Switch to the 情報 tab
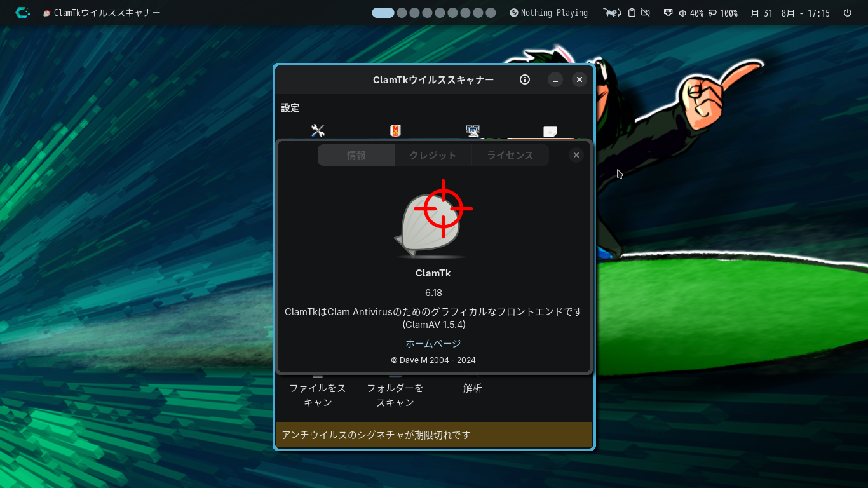This screenshot has width=868, height=488. coord(356,155)
